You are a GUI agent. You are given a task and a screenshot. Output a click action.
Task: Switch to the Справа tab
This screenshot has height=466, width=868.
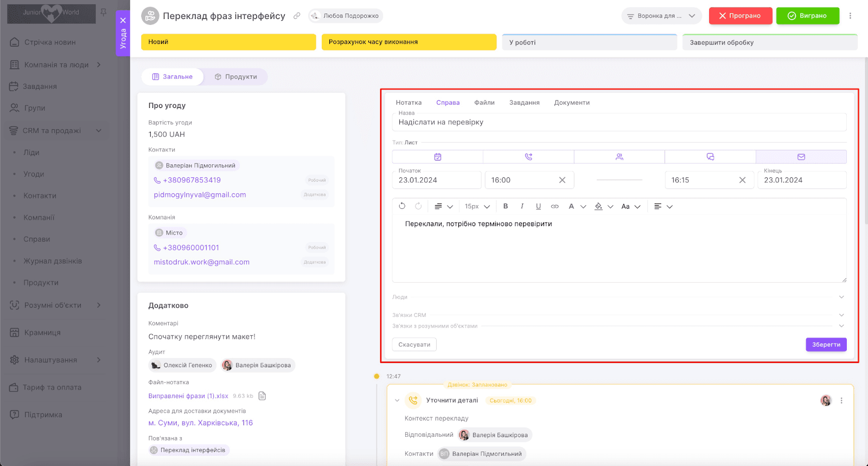click(x=448, y=103)
